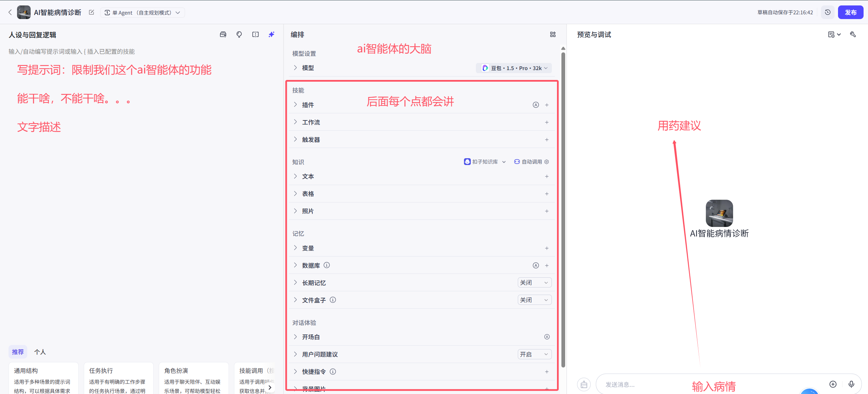
Task: Expand the 工作流 section
Action: click(x=311, y=122)
